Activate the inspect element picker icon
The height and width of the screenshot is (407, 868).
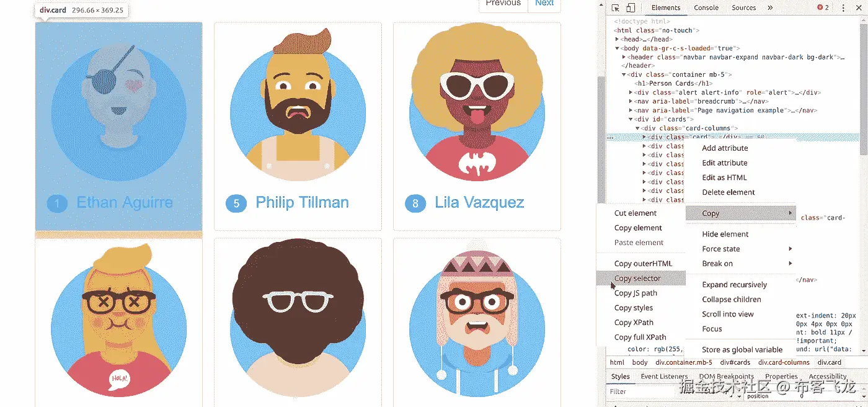(x=615, y=8)
